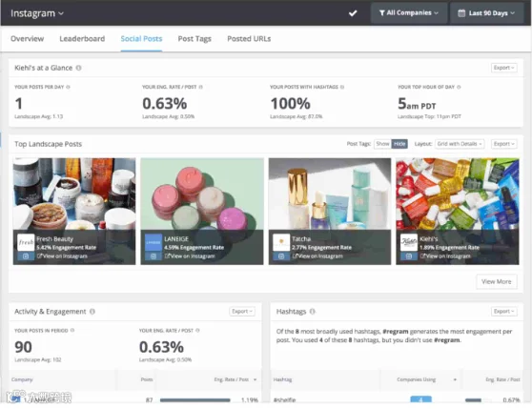532x409 pixels.
Task: Click Instagram icon under Fresh Beauty logo
Action: (x=26, y=256)
